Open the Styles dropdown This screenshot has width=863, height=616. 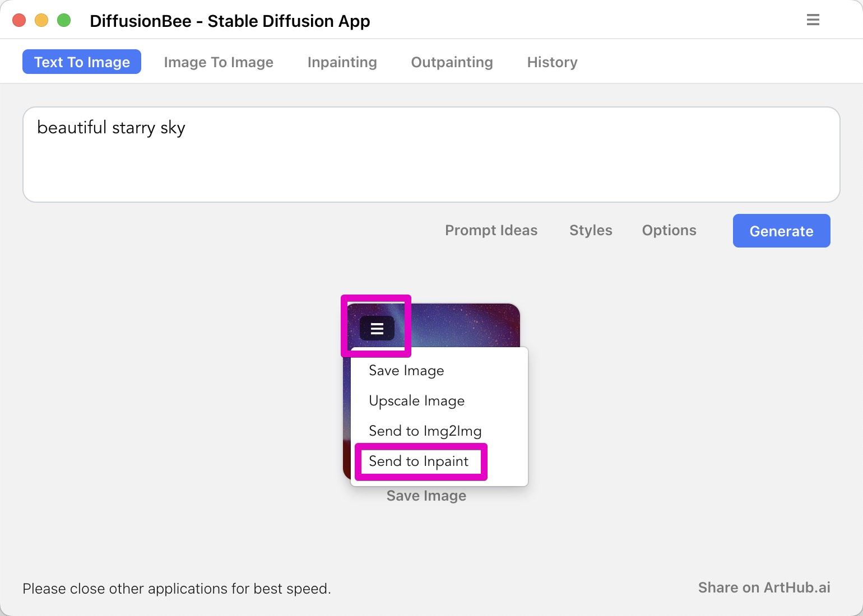tap(591, 230)
